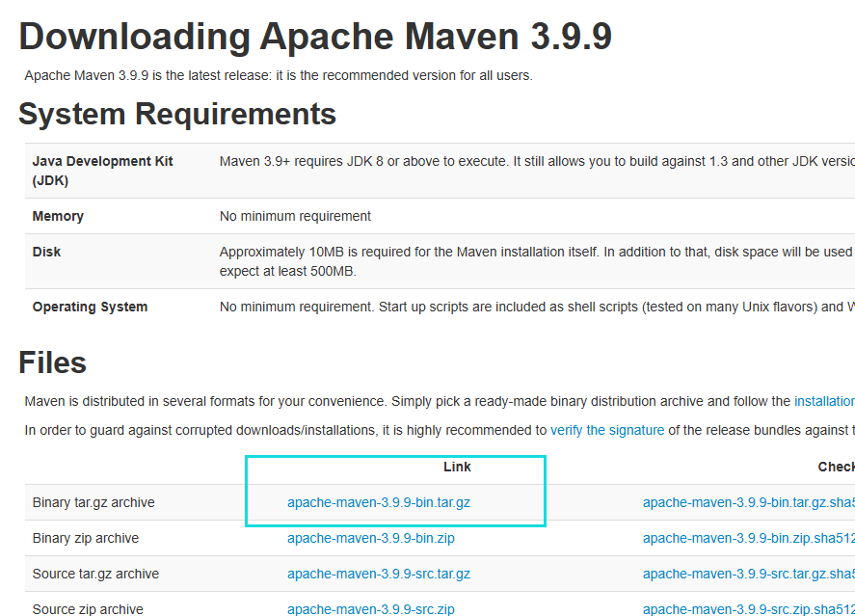
Task: Click the 'Link' column header
Action: click(x=457, y=467)
